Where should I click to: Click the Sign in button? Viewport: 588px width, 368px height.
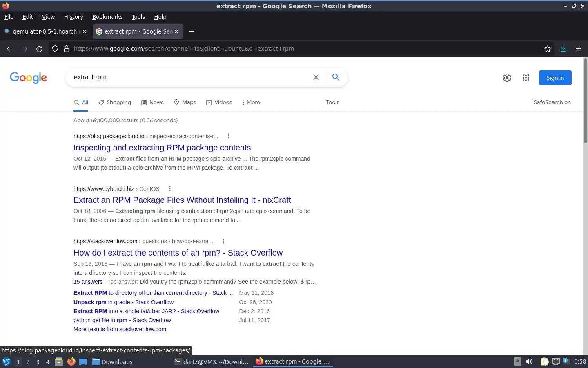click(x=555, y=78)
